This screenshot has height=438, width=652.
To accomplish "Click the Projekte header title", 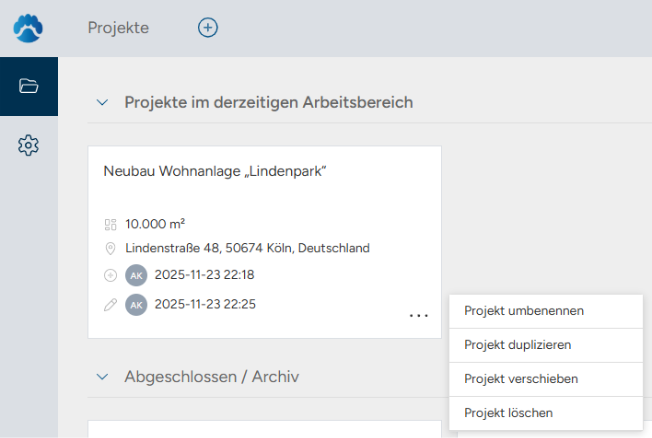I will pos(118,28).
